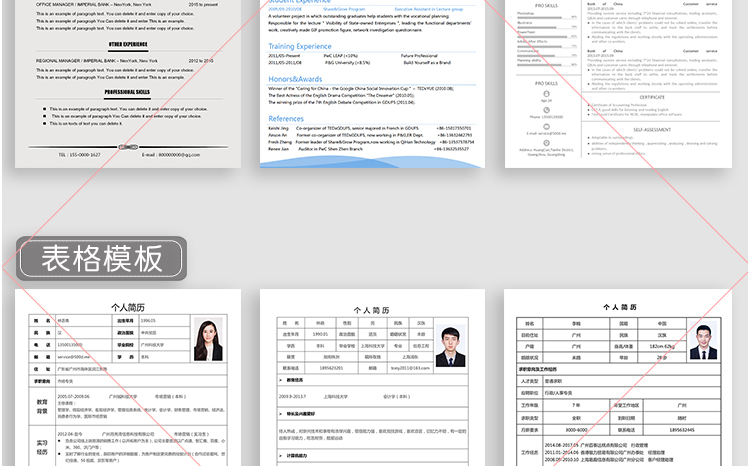Open the blue wave Training Experience resume template

[x=372, y=84]
